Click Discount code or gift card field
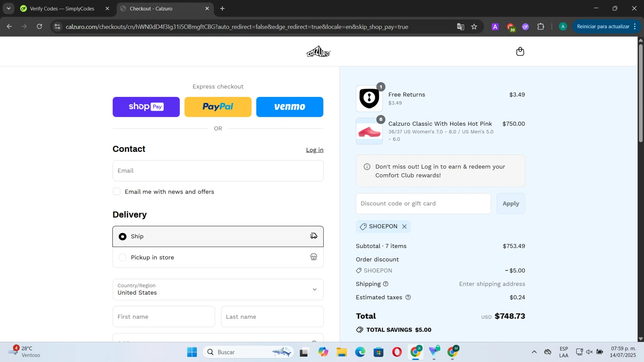 click(423, 204)
